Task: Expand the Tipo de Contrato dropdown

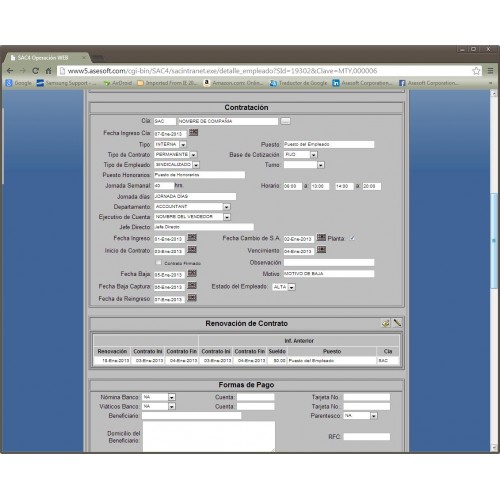Action: (x=193, y=155)
